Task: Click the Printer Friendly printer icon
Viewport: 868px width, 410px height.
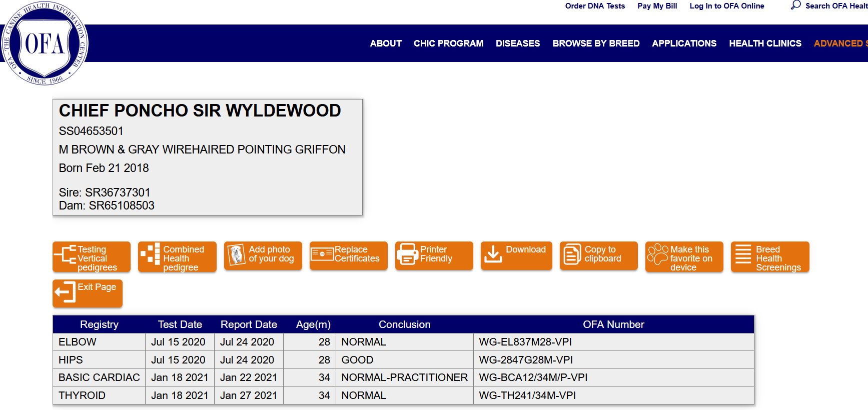Action: click(407, 254)
